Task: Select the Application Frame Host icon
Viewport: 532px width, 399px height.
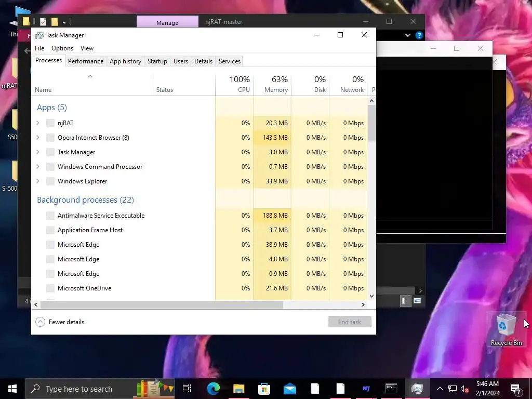Action: tap(50, 230)
